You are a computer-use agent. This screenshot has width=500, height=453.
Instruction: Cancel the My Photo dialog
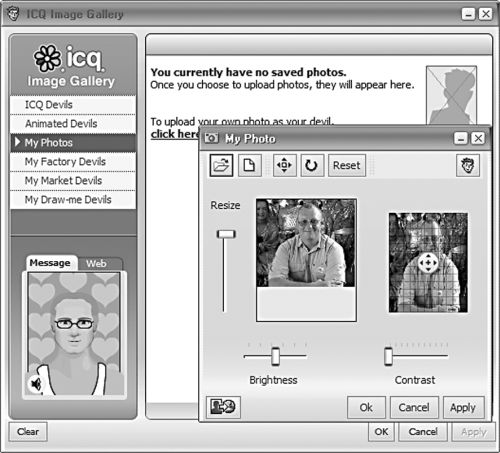(414, 407)
